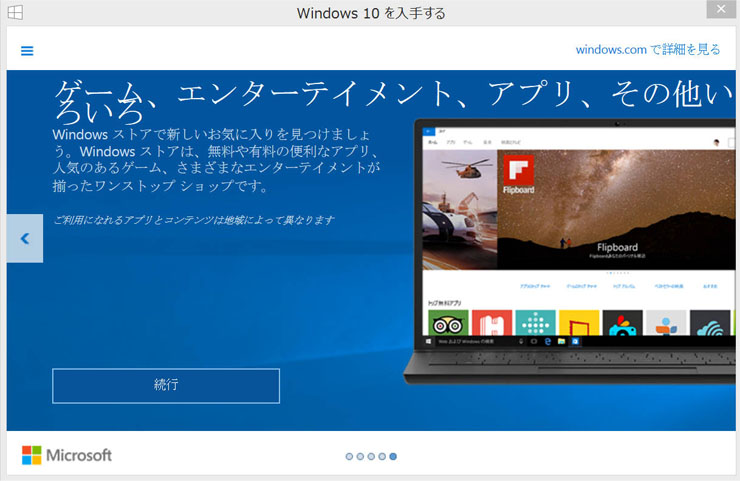Select the second page indicator dot

(360, 456)
